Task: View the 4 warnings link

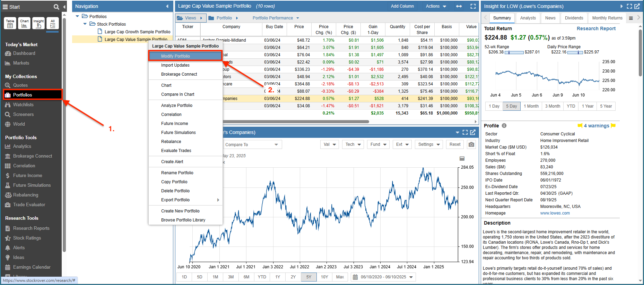Action: [597, 126]
